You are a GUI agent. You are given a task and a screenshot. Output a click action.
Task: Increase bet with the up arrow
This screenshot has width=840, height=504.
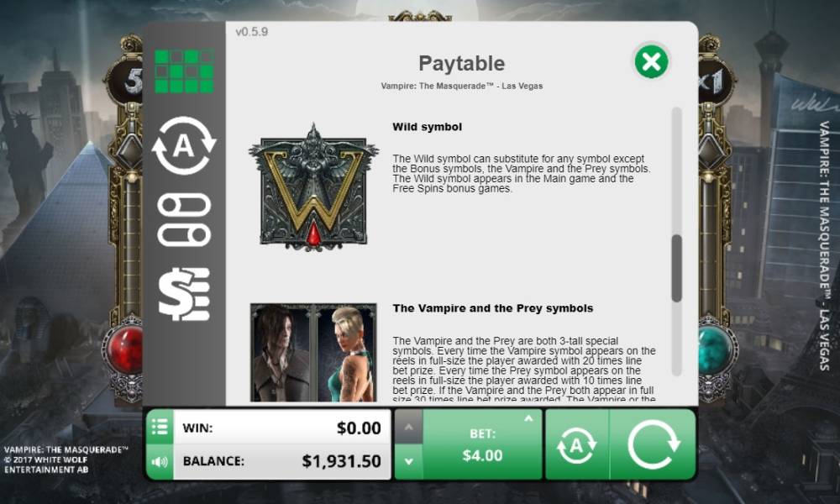pyautogui.click(x=409, y=427)
